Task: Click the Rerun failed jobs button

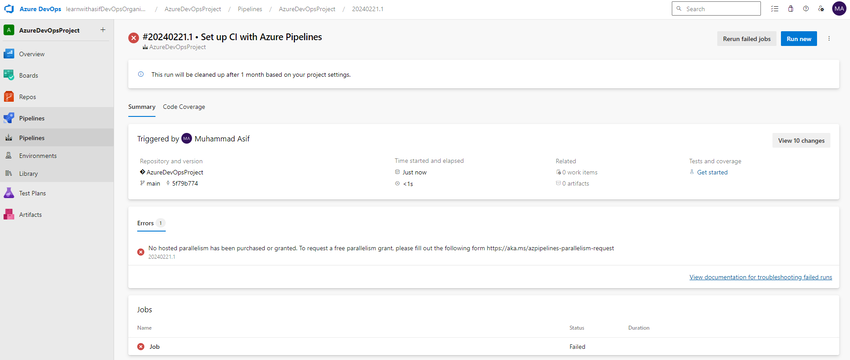Action: click(x=746, y=38)
